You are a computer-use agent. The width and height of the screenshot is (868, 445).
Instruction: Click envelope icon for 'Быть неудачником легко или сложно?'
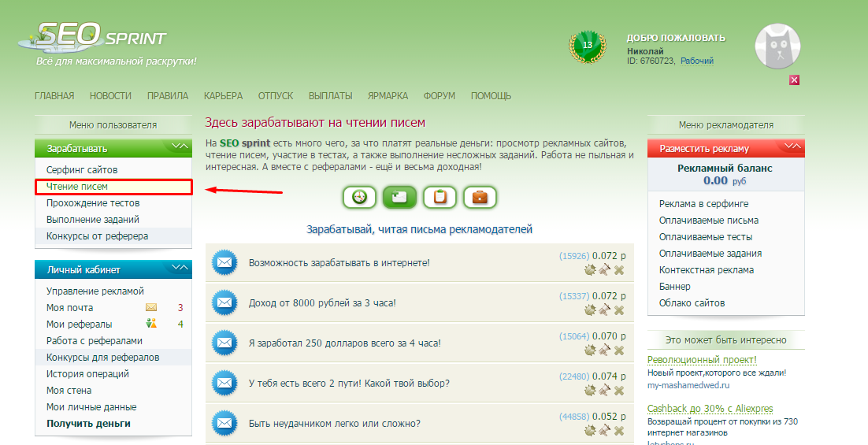pyautogui.click(x=224, y=423)
